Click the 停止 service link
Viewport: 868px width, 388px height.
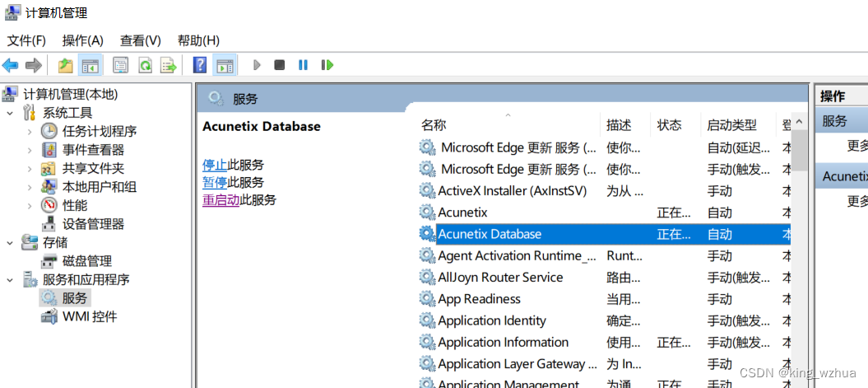[215, 165]
